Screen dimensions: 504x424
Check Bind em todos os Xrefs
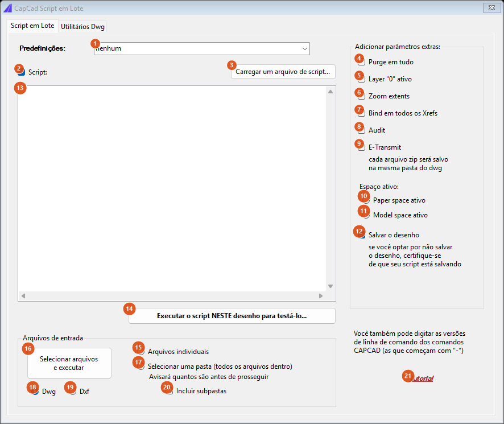362,113
